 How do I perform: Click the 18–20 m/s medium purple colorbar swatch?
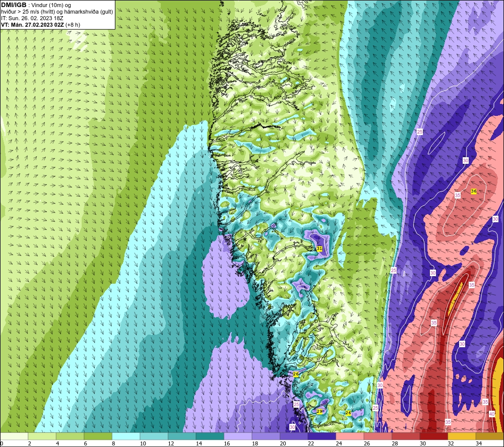[x=266, y=436]
